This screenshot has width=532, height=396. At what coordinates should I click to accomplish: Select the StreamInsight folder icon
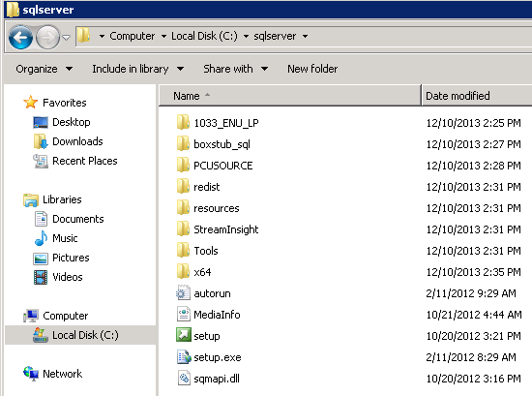[183, 228]
